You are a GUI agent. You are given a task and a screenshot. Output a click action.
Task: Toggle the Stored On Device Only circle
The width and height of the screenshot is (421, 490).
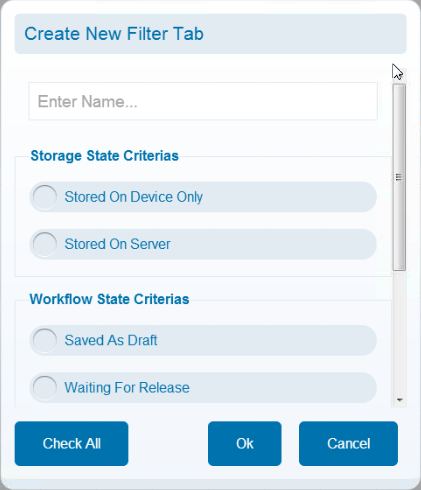tap(44, 197)
